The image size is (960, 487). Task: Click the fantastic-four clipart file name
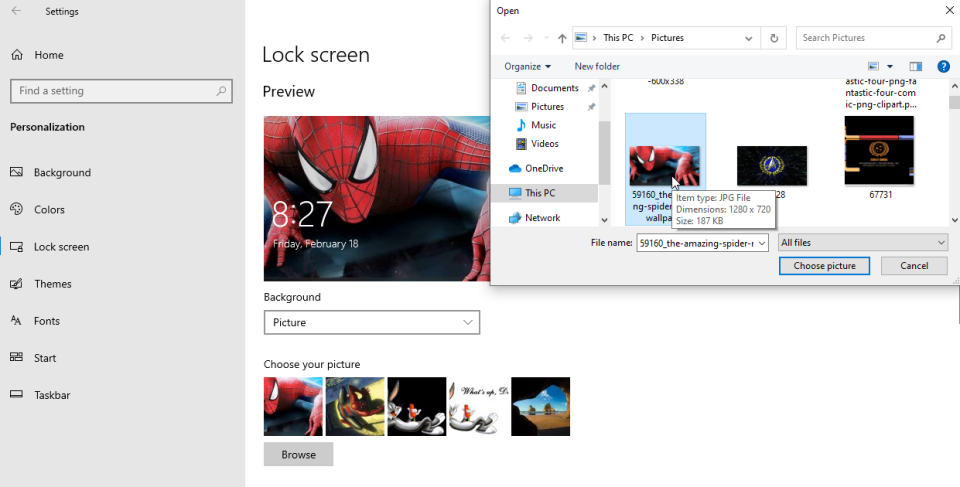(x=880, y=93)
